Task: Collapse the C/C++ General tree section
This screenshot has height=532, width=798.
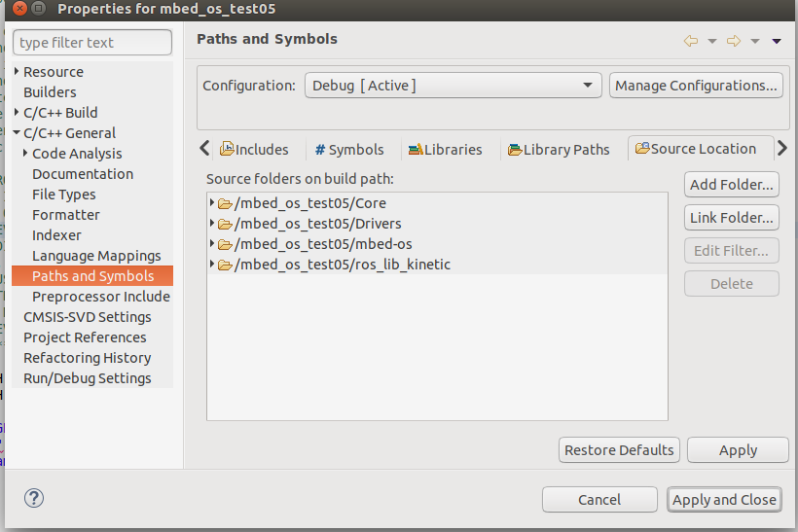Action: tap(17, 133)
